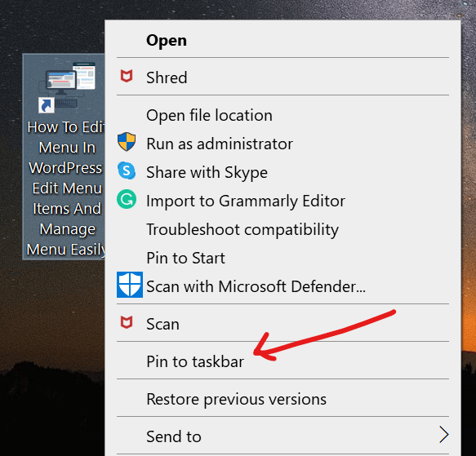
Task: Choose Run as administrator
Action: coord(282,144)
